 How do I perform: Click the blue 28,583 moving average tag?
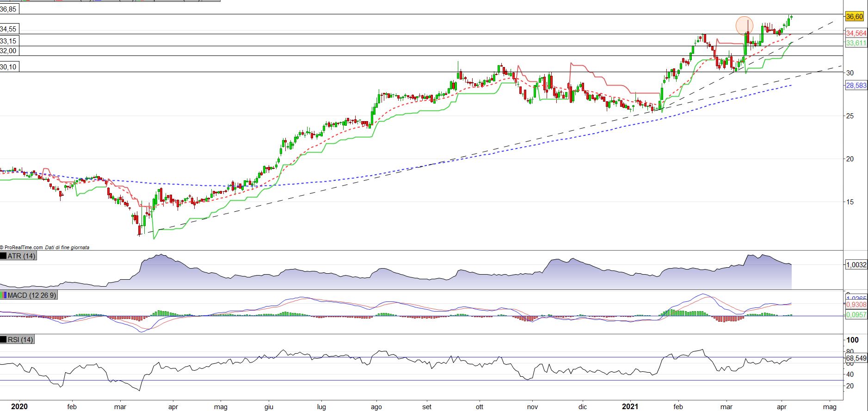pos(856,86)
